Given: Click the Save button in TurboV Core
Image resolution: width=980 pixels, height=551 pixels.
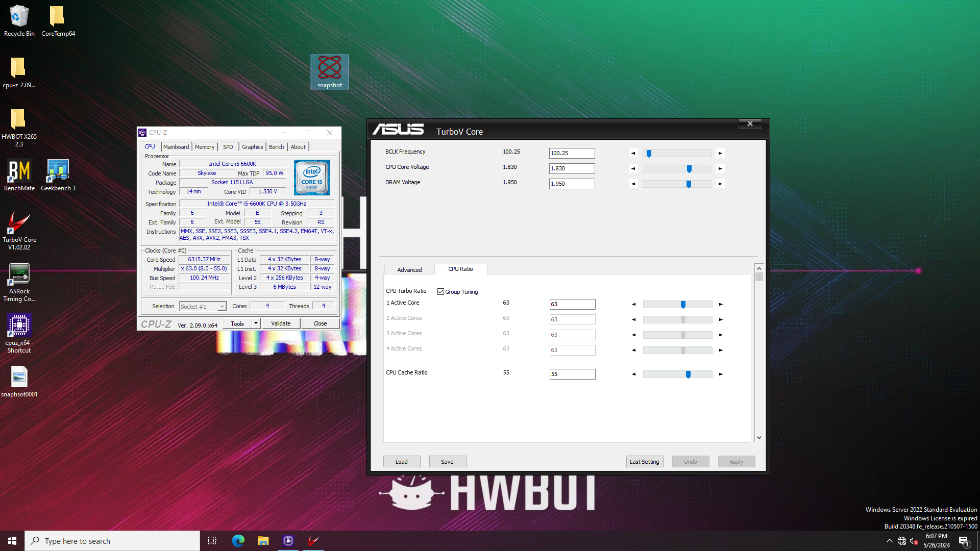Looking at the screenshot, I should tap(448, 462).
